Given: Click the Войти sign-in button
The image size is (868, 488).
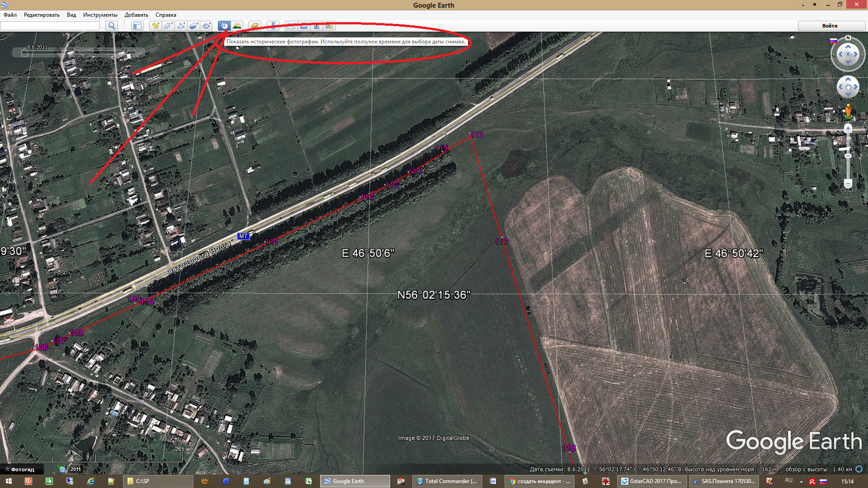Looking at the screenshot, I should click(x=829, y=26).
